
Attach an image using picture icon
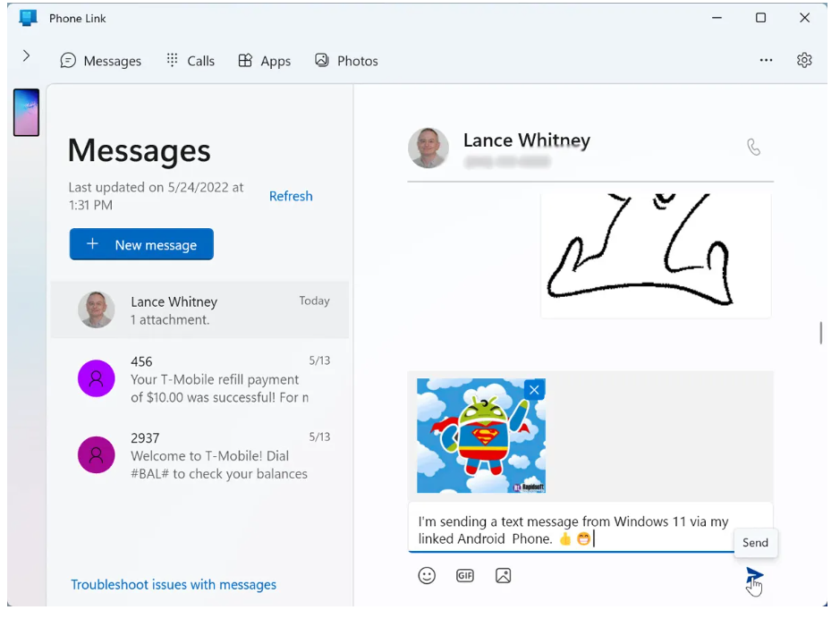[503, 576]
